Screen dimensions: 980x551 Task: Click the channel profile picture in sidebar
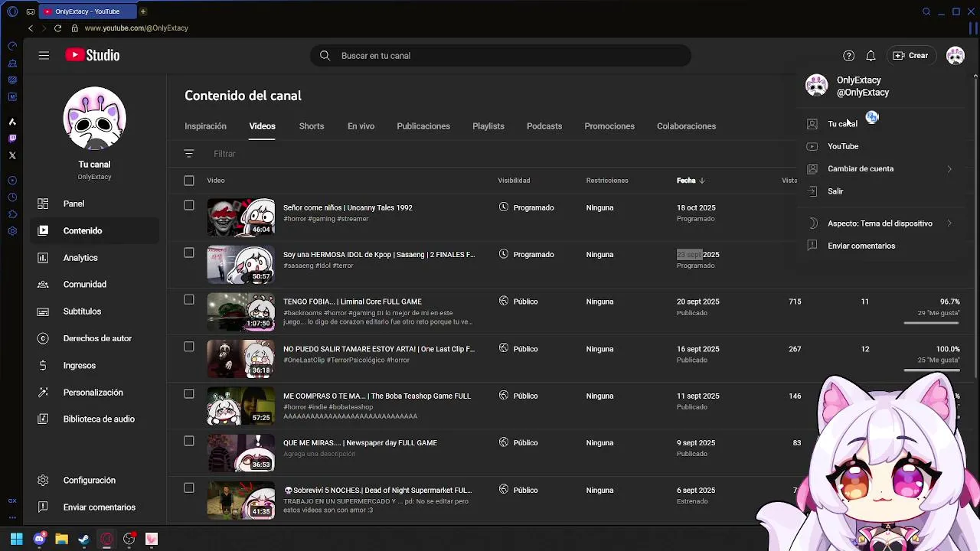pyautogui.click(x=94, y=119)
